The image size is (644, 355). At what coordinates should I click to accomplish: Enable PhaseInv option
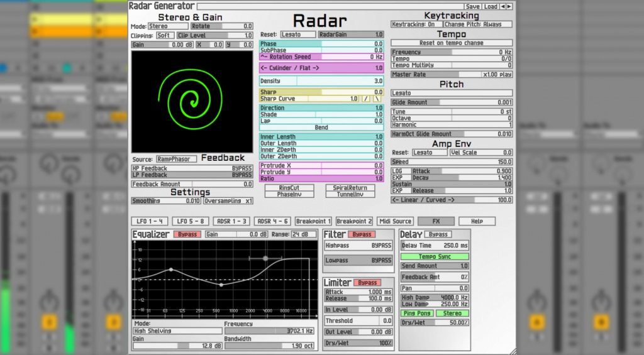tap(289, 195)
